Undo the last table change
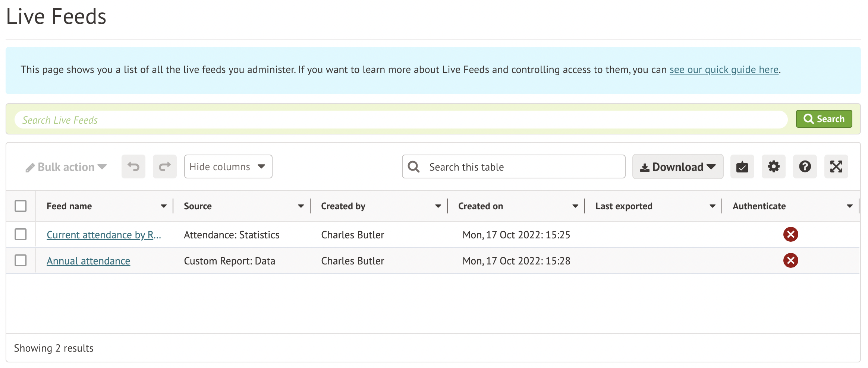Image resolution: width=868 pixels, height=368 pixels. (133, 166)
